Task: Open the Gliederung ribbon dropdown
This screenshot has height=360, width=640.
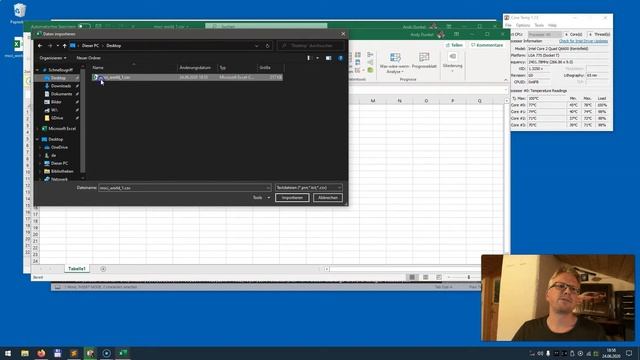Action: 452,62
